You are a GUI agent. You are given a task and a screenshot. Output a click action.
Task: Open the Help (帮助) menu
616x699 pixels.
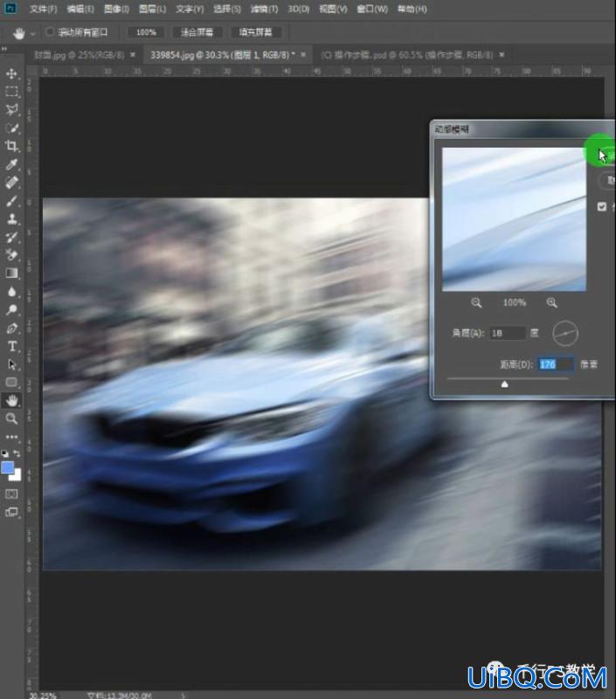[x=412, y=9]
